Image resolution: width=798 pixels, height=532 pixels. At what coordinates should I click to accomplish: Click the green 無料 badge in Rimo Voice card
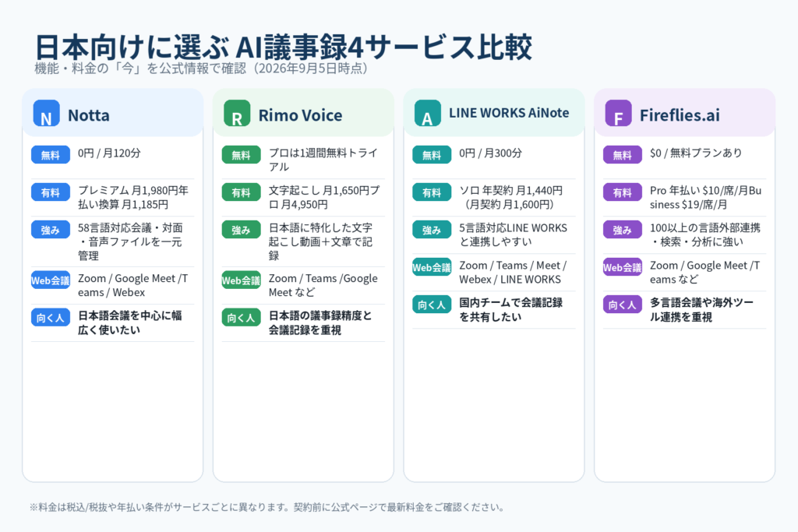[x=242, y=155]
